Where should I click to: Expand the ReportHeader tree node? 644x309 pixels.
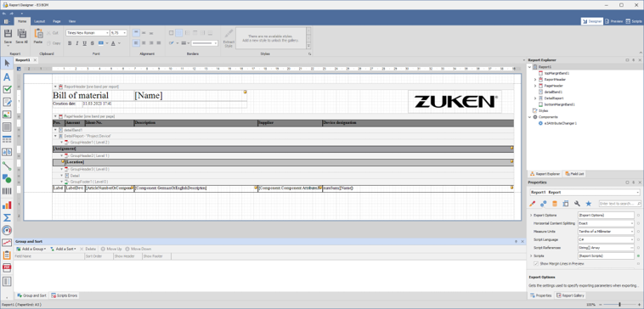pos(535,80)
